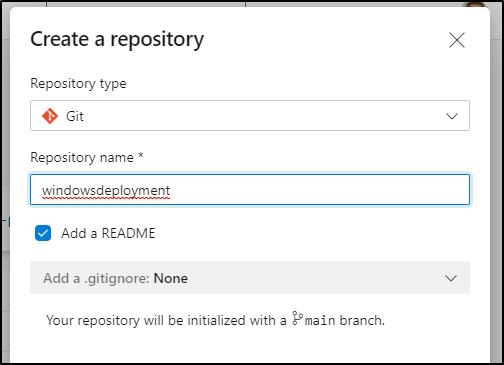Expand the .gitignore chevron arrow
504x365 pixels.
pos(451,278)
